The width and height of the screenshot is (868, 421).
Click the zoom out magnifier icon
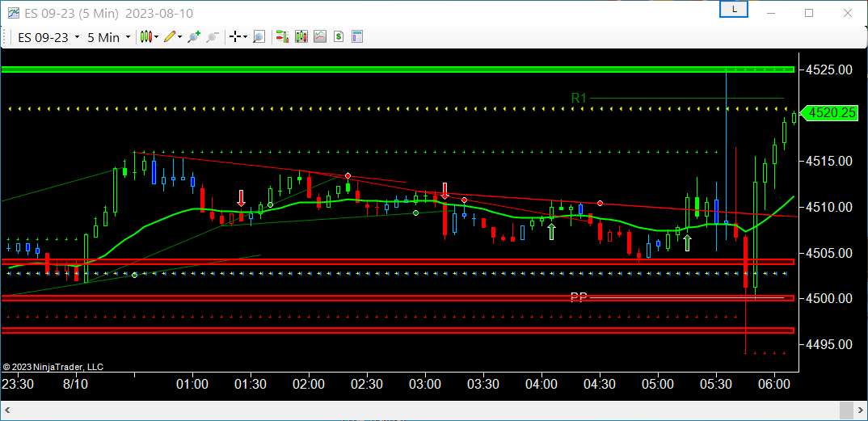[x=212, y=37]
